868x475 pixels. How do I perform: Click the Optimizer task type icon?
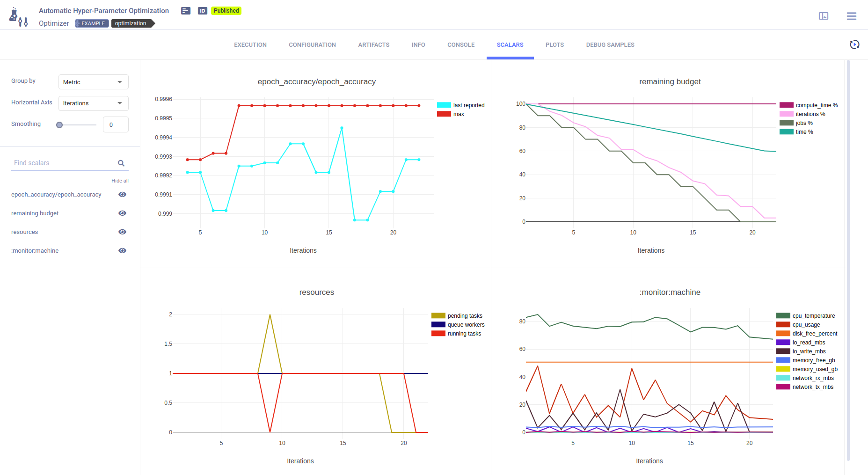click(x=19, y=17)
